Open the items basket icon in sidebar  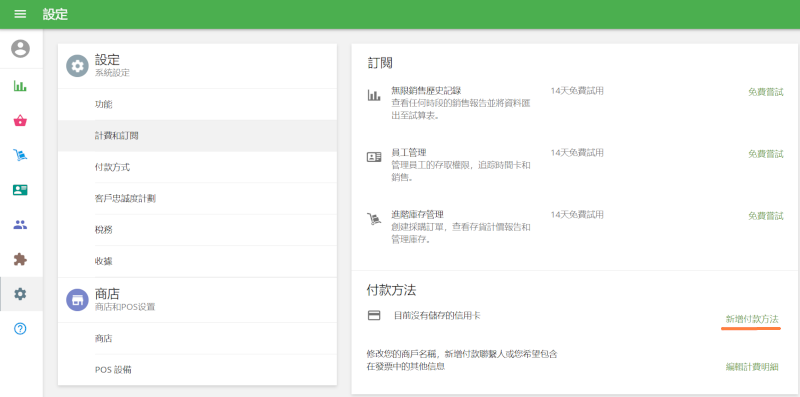20,121
